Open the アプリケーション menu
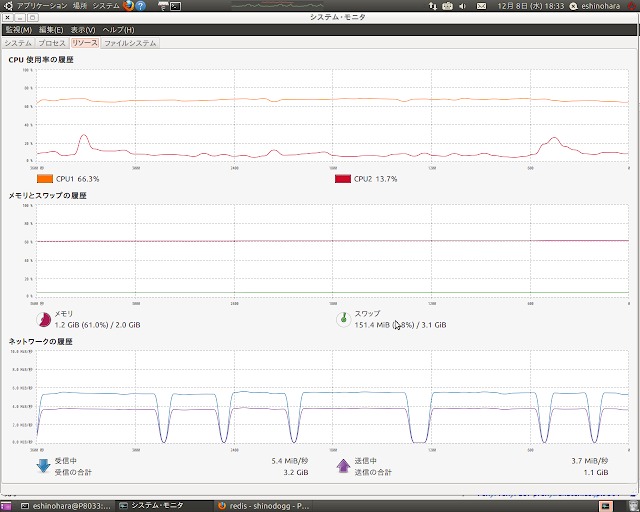The width and height of the screenshot is (640, 512). (41, 6)
